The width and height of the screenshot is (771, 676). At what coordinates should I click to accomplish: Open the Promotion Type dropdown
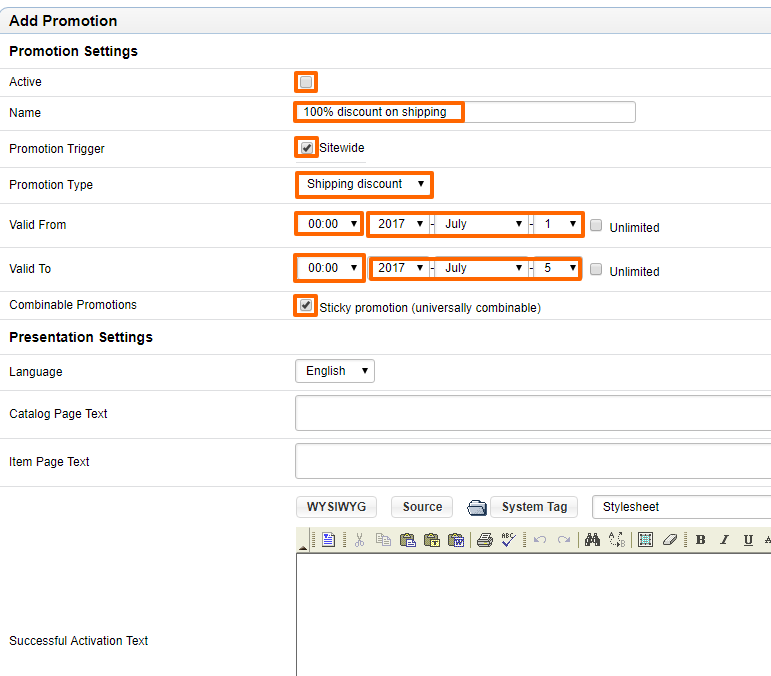click(x=364, y=184)
